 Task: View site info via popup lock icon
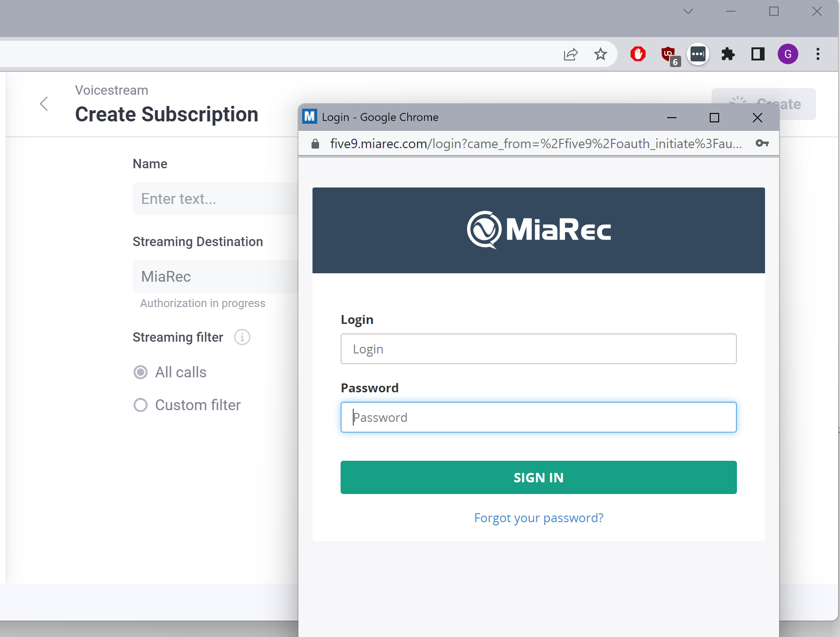click(315, 143)
